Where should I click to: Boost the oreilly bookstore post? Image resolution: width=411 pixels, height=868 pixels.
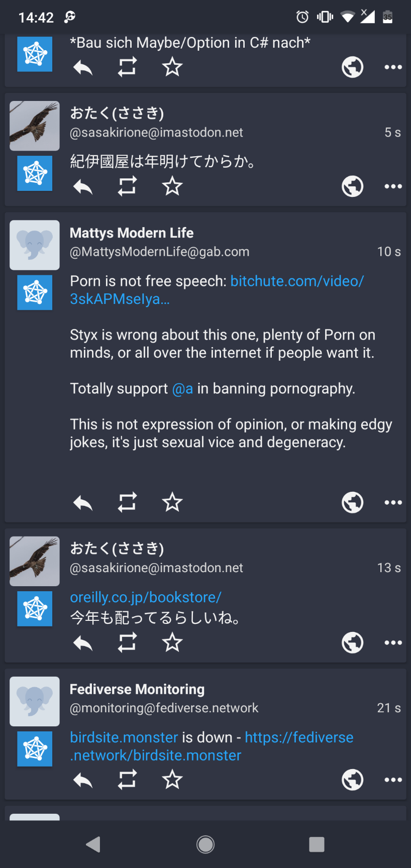click(x=127, y=642)
